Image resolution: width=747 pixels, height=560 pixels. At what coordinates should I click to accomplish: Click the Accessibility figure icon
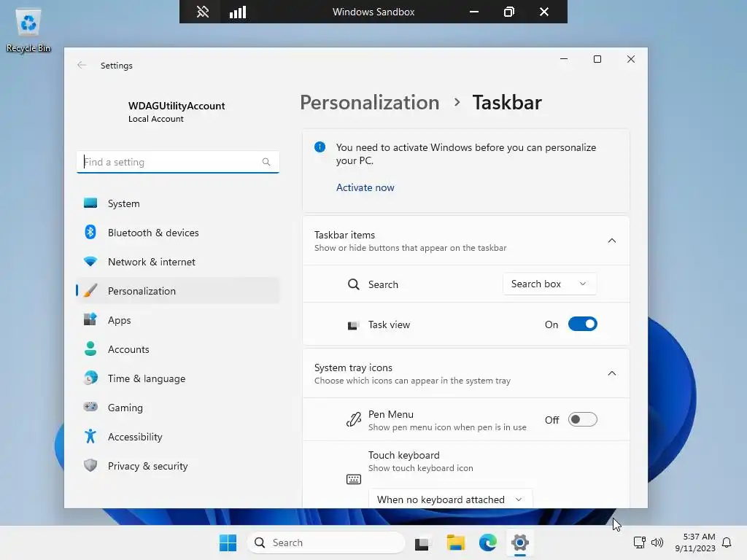coord(90,436)
